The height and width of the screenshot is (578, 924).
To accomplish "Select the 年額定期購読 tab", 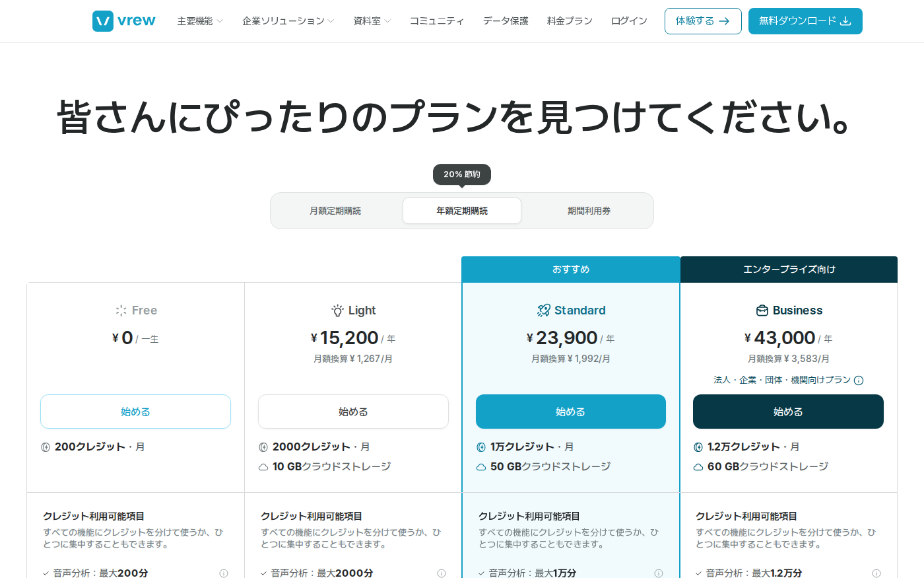I will point(462,211).
